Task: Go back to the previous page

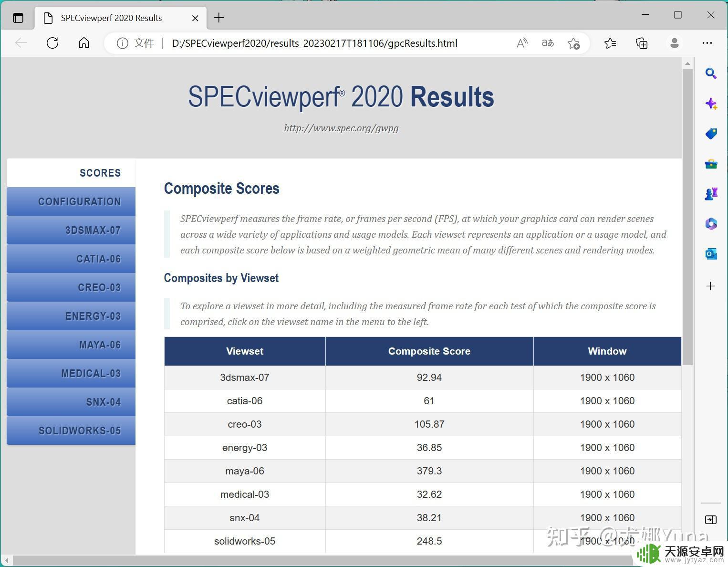Action: point(21,43)
